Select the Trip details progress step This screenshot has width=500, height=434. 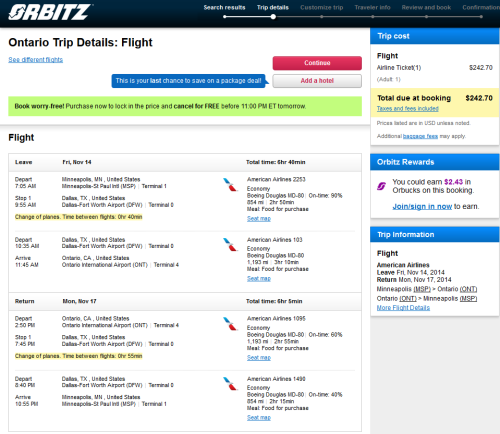[273, 7]
